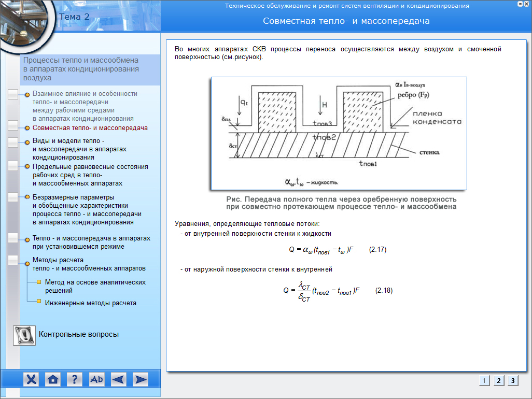Go to previous page with left arrow
Screen dimensions: 532x399
click(x=118, y=379)
